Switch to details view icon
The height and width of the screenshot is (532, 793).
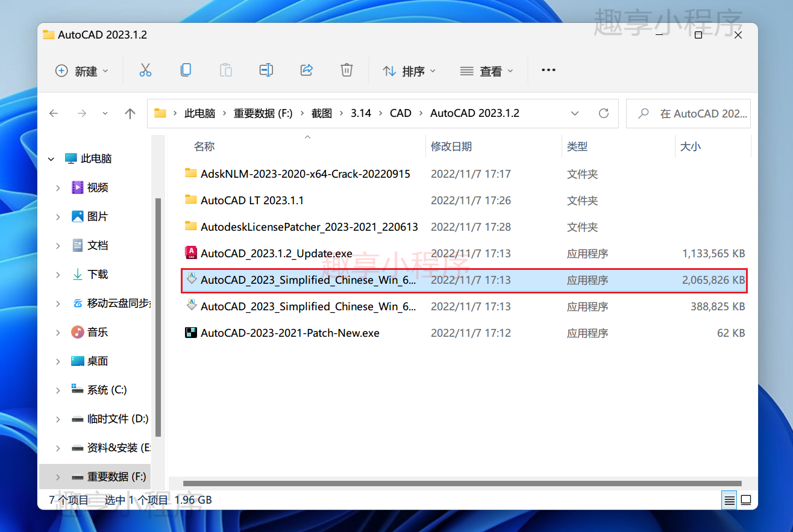coord(729,499)
